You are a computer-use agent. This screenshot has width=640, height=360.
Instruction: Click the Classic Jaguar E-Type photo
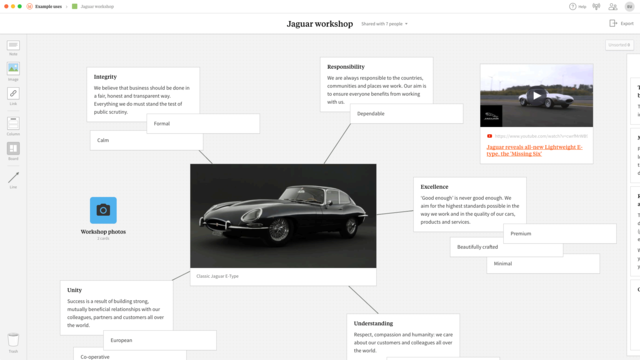(x=283, y=216)
